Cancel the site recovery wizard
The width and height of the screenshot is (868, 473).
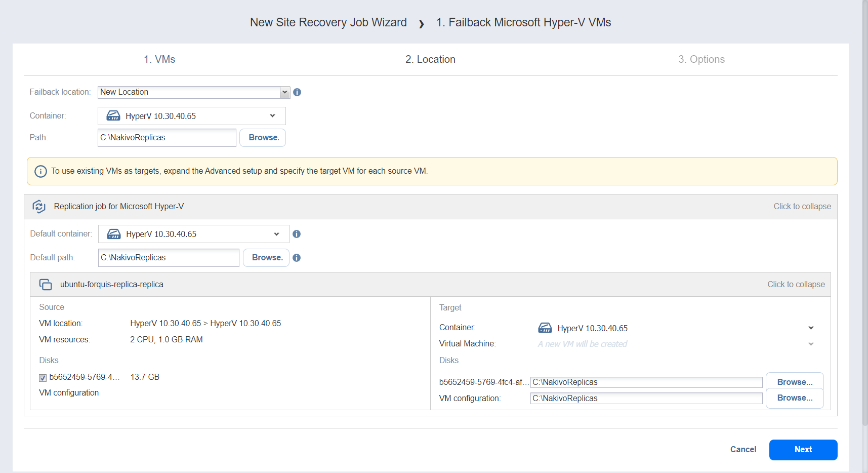(x=742, y=450)
